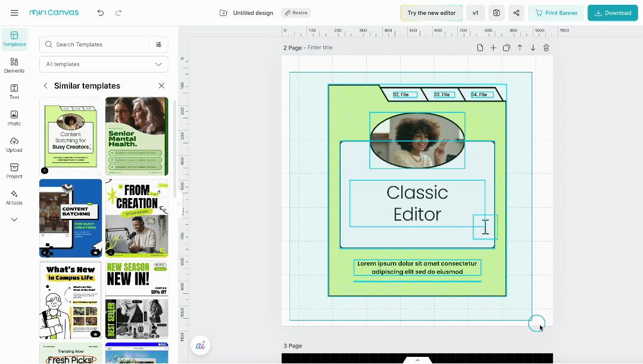Image resolution: width=643 pixels, height=364 pixels.
Task: Click the 2 Page label
Action: click(x=293, y=48)
